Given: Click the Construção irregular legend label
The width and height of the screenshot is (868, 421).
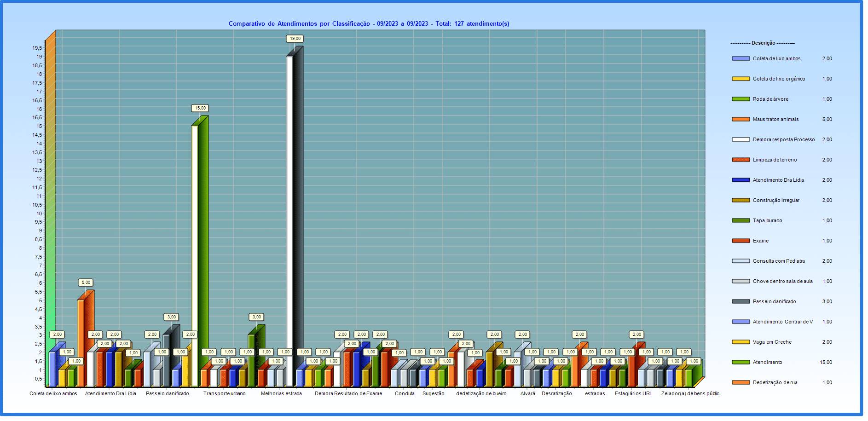Looking at the screenshot, I should coord(776,200).
